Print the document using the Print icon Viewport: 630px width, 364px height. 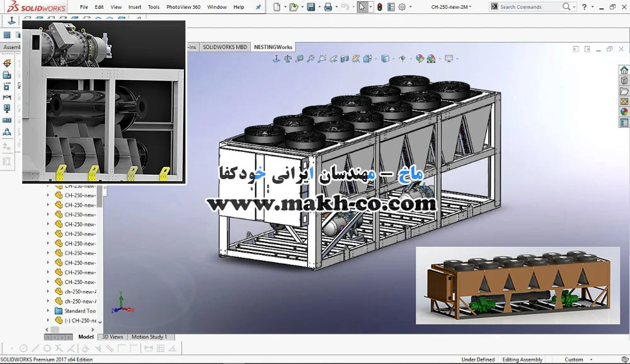[328, 7]
